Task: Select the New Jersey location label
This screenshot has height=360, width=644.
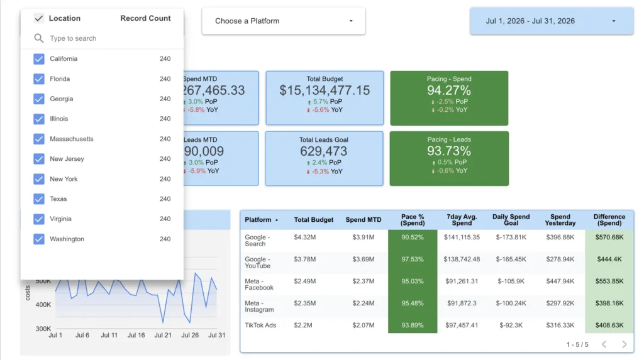Action: tap(67, 159)
